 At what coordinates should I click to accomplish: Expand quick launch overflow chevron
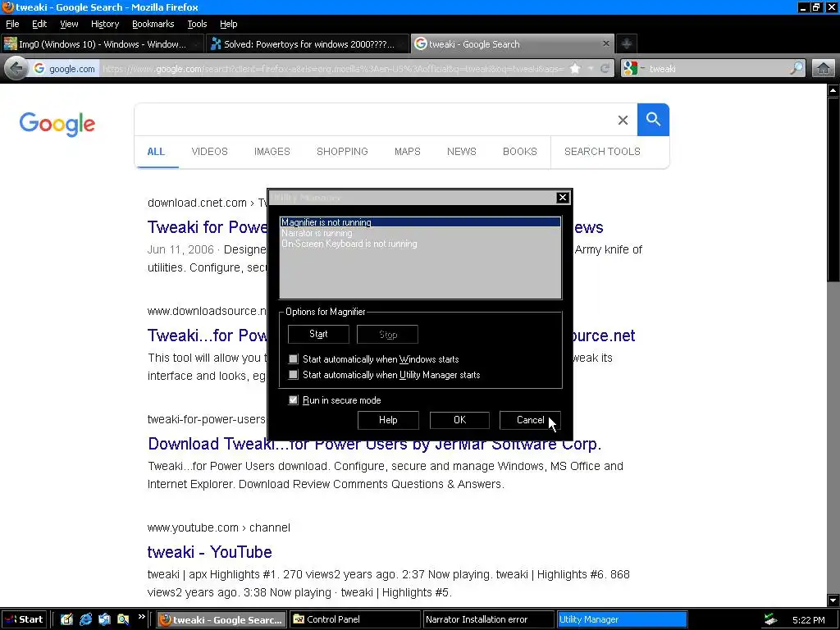pyautogui.click(x=141, y=617)
